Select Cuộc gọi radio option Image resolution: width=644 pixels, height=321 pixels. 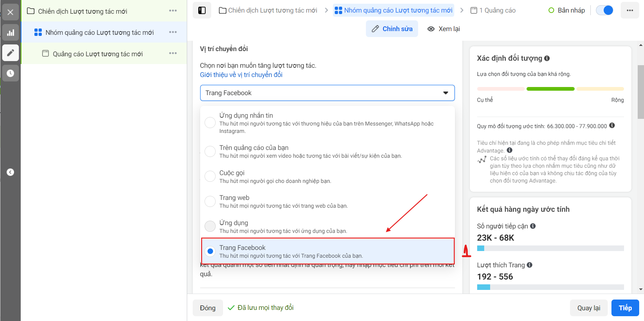(x=210, y=176)
